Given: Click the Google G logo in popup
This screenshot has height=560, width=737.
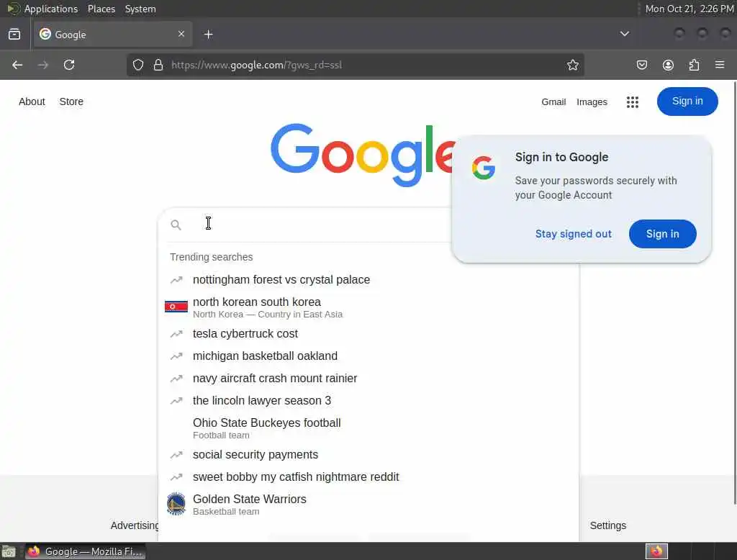Looking at the screenshot, I should [483, 168].
